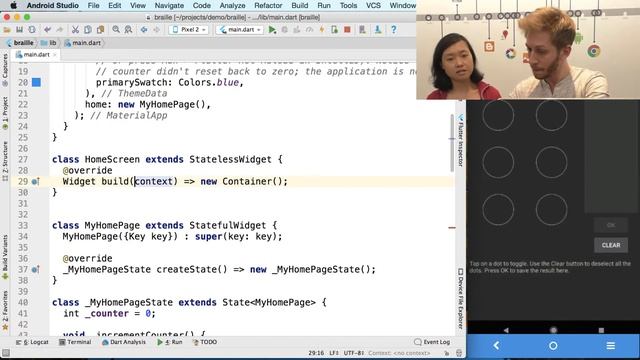The height and width of the screenshot is (360, 640).
Task: Toggle the middle-left braille dot
Action: click(x=498, y=162)
